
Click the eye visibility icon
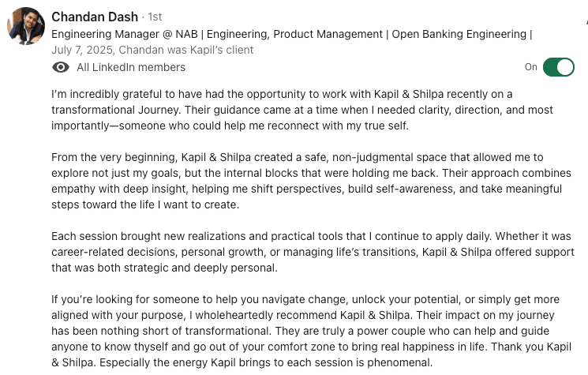tap(61, 67)
